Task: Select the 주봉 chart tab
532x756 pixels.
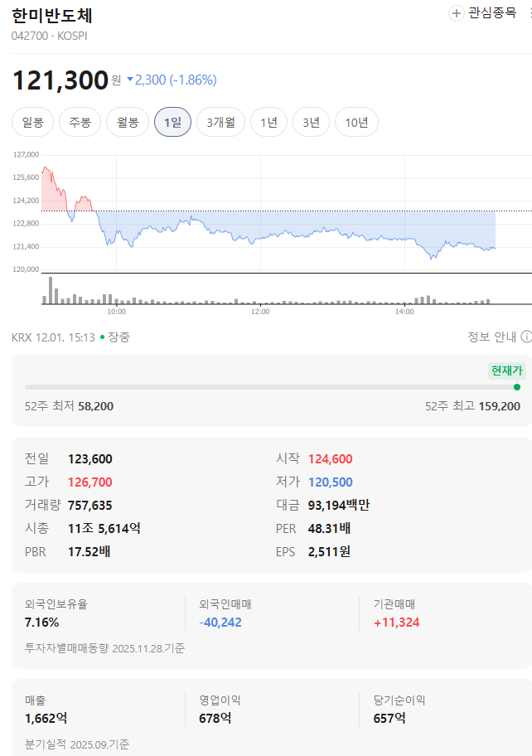Action: tap(80, 122)
